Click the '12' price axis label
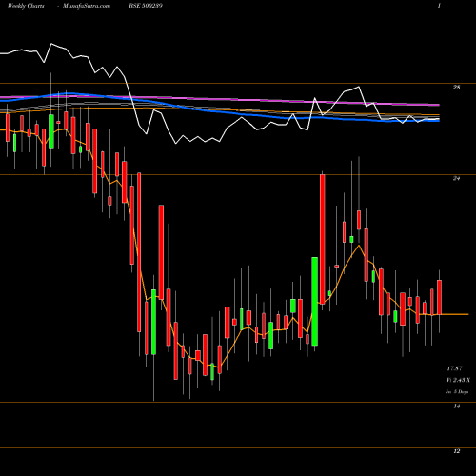The width and height of the screenshot is (476, 476). click(456, 451)
